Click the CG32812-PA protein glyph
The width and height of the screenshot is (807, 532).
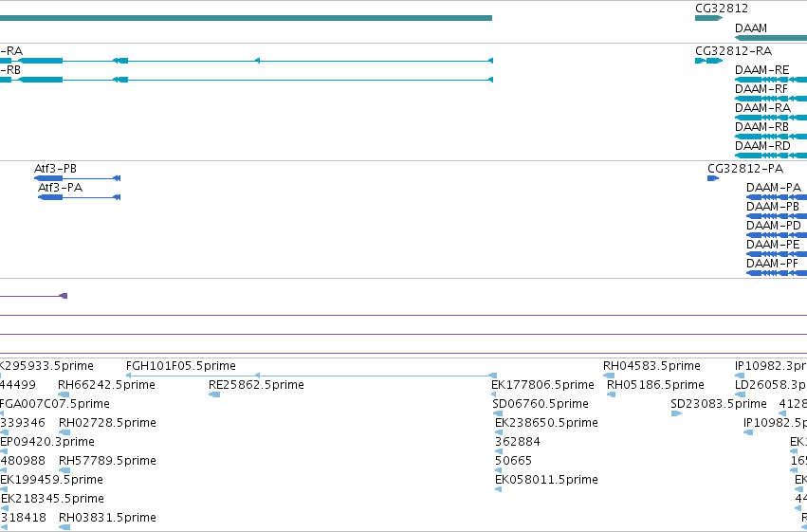tap(713, 178)
